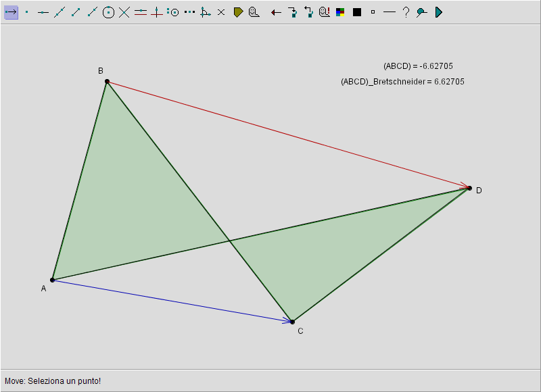Click the line thickness icon
Viewport: 541px width, 392px height.
[390, 12]
